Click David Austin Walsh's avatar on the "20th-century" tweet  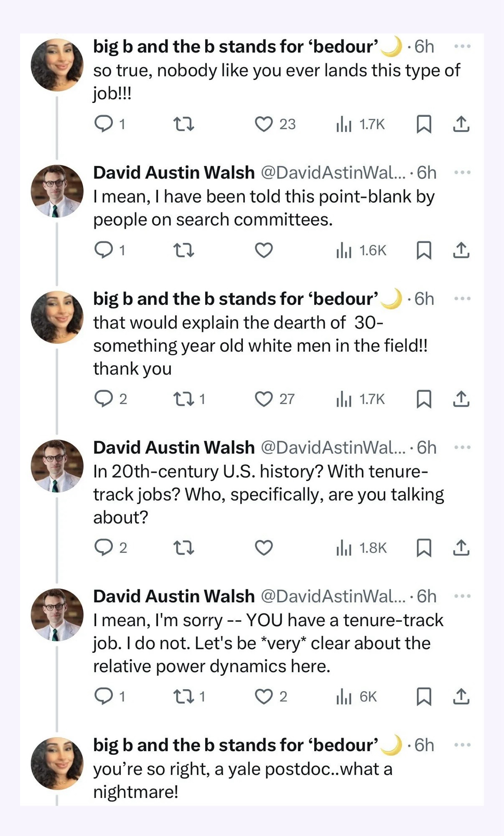pyautogui.click(x=57, y=465)
